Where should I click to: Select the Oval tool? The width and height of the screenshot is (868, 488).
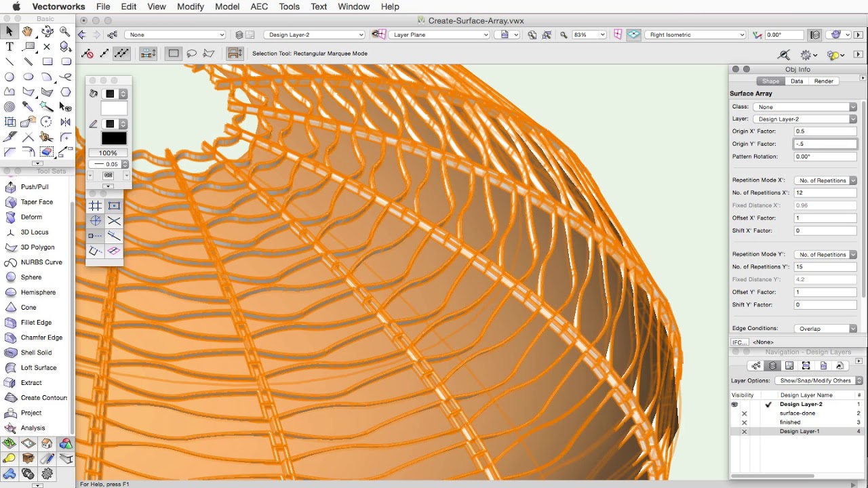(28, 77)
